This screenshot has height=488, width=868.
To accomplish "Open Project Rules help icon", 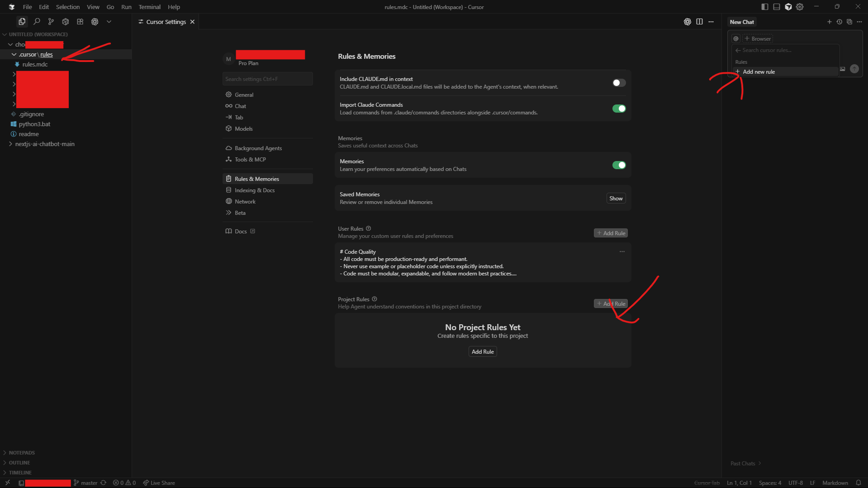I will click(x=375, y=299).
